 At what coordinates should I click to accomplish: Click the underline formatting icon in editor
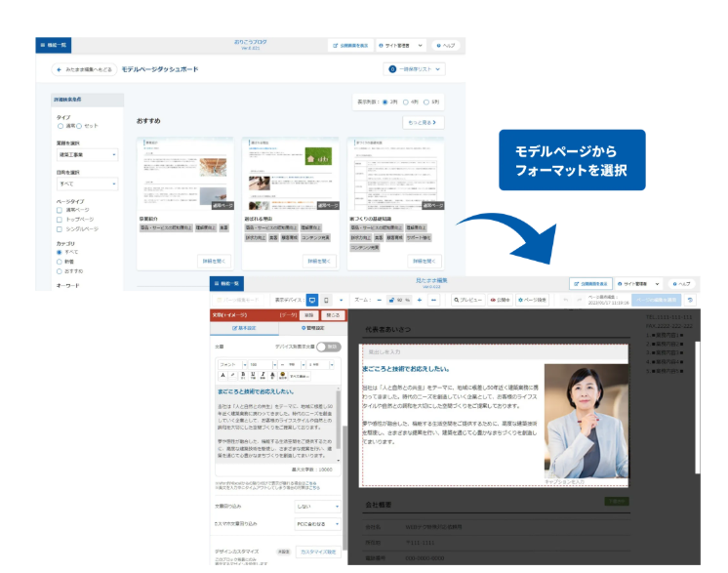tap(255, 375)
